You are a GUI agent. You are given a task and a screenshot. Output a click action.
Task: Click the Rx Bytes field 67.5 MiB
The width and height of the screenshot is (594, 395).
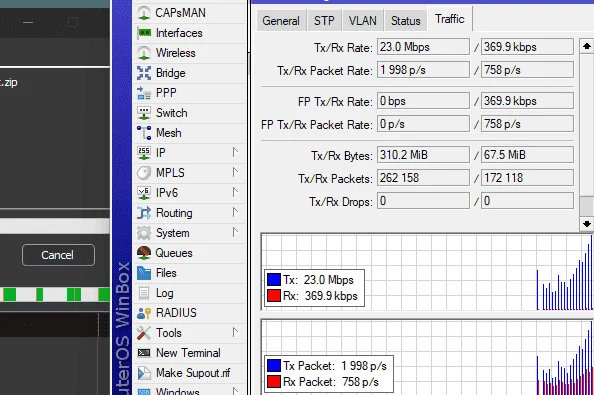[x=527, y=155]
